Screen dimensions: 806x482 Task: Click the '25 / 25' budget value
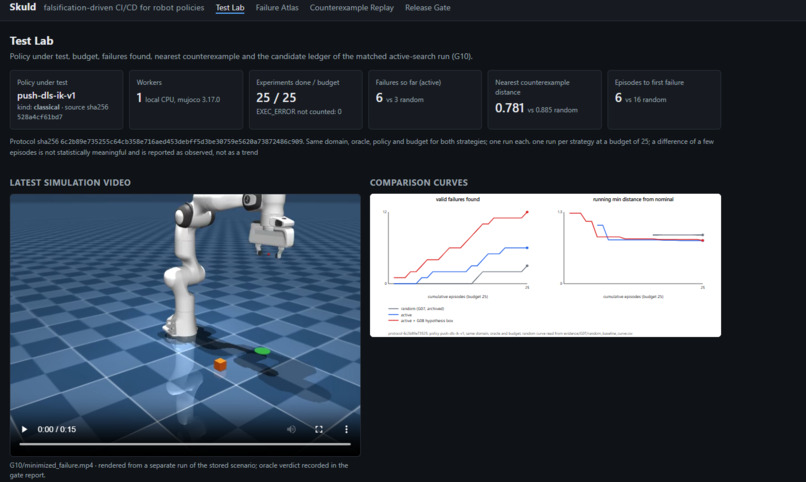point(276,98)
